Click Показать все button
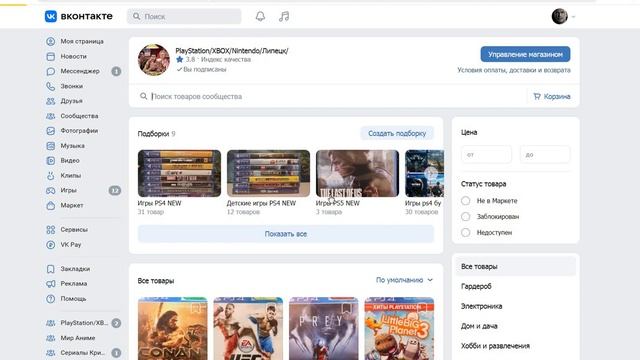The height and width of the screenshot is (360, 640). 286,234
